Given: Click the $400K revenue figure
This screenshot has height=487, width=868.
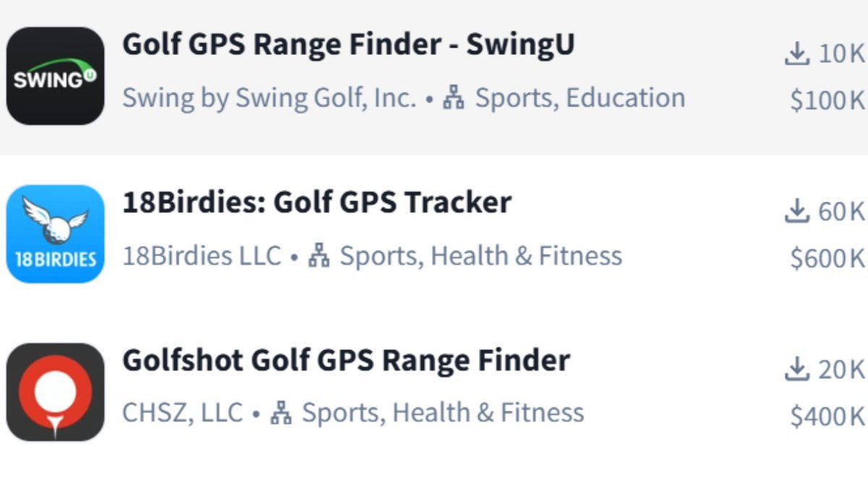Looking at the screenshot, I should tap(827, 417).
